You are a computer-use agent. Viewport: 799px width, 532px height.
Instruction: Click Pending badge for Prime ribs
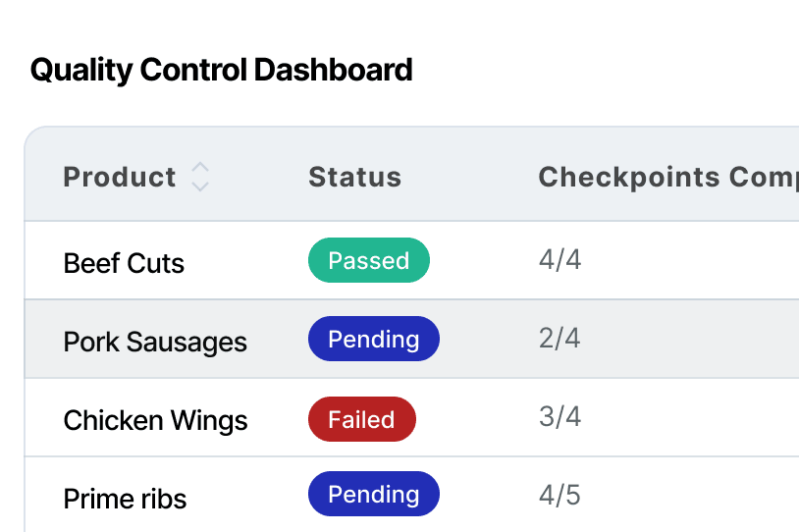(x=374, y=494)
